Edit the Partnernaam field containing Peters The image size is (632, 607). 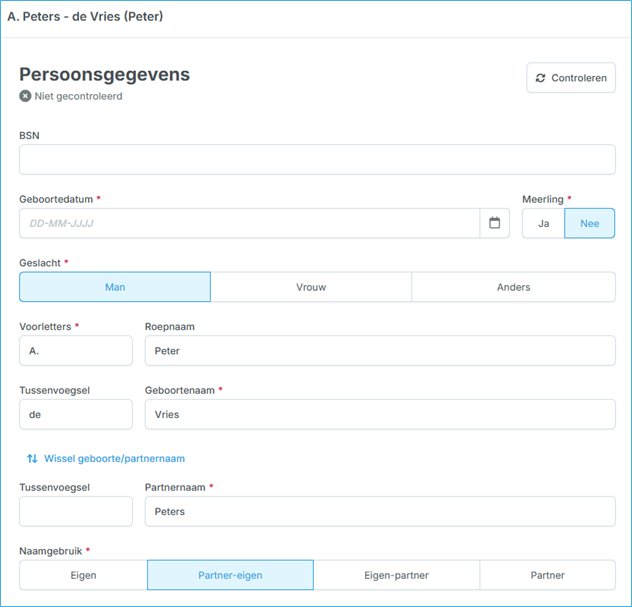click(x=380, y=511)
